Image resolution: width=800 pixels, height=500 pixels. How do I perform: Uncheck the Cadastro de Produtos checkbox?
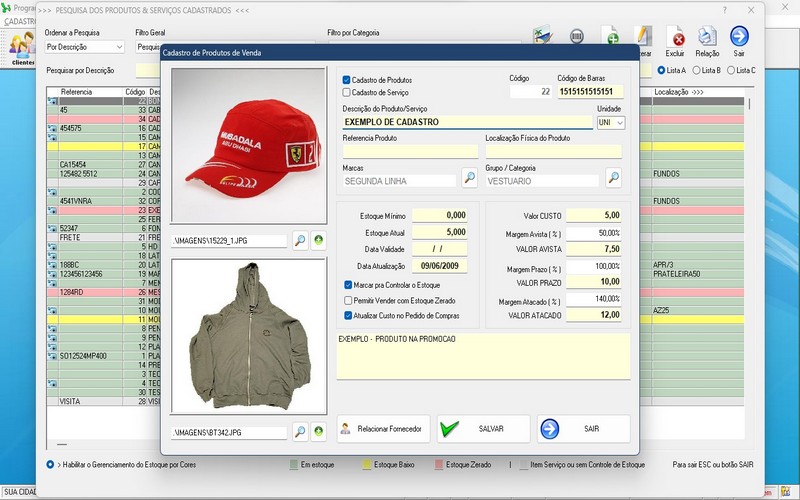pyautogui.click(x=346, y=80)
